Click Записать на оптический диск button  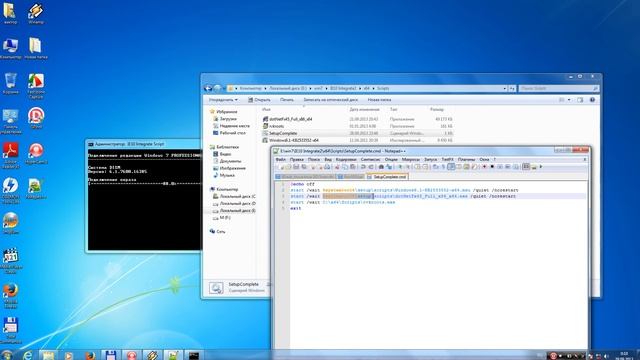tap(330, 100)
